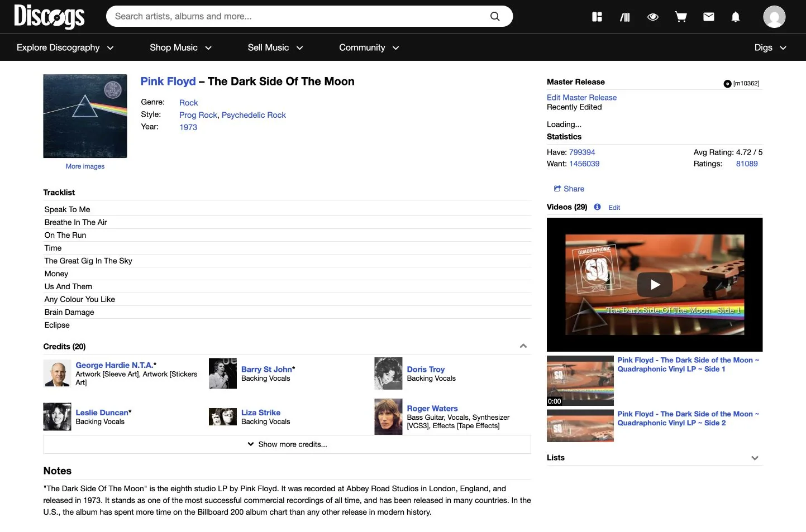
Task: Select track On The Run
Action: pyautogui.click(x=65, y=235)
